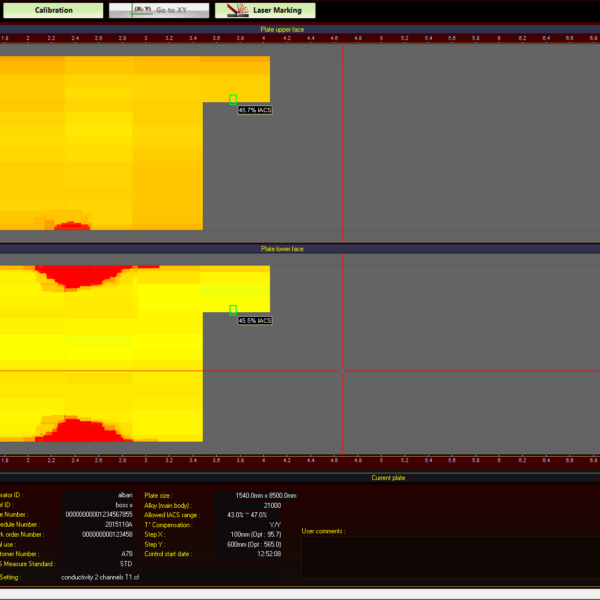Click the 3 tick on the top ruler
The width and height of the screenshot is (600, 600).
tap(145, 38)
